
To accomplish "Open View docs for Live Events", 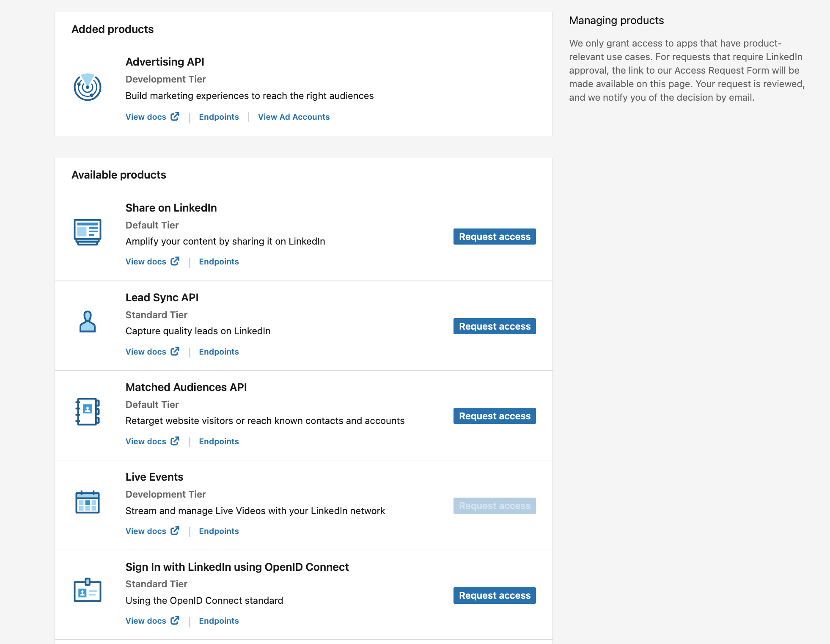I will (x=152, y=531).
